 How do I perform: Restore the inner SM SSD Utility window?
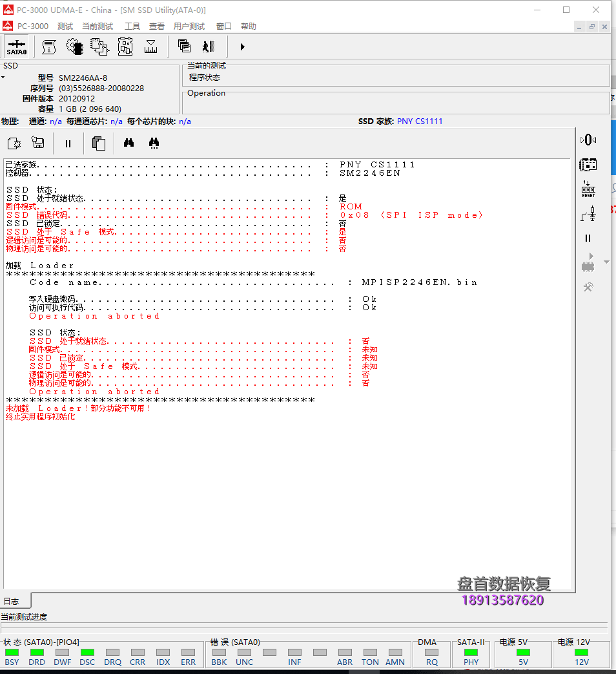(x=592, y=26)
